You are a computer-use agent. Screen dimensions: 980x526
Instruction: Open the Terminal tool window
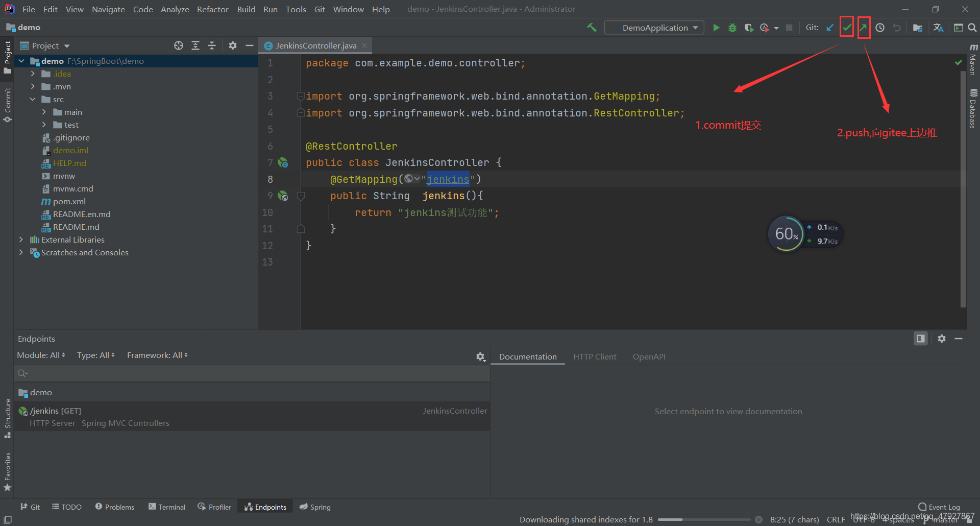167,507
